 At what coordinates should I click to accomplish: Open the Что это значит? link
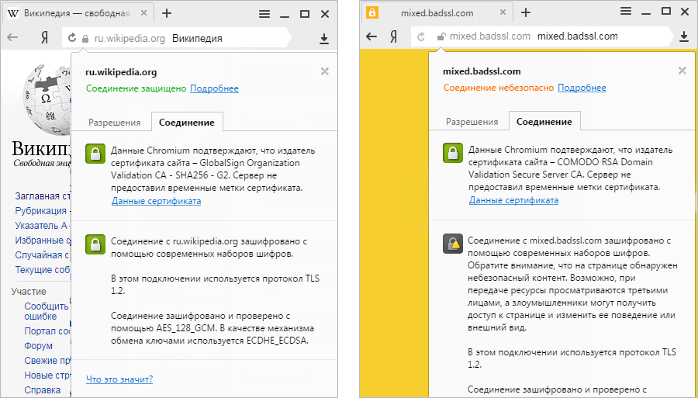pos(119,379)
